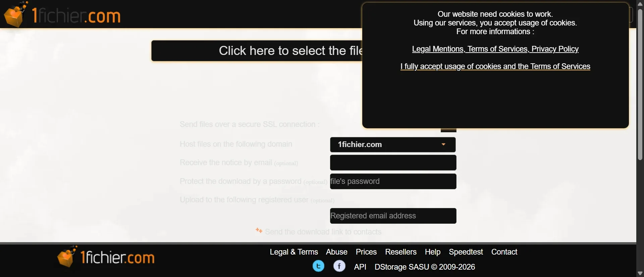This screenshot has height=277, width=644.
Task: Open Legal & Terms in the footer
Action: click(x=294, y=252)
